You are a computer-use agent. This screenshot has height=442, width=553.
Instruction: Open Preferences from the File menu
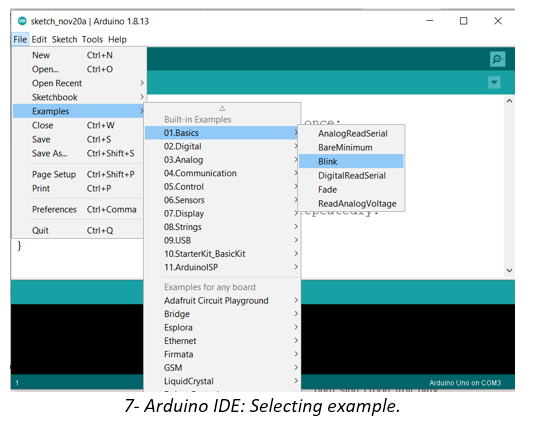[79, 210]
